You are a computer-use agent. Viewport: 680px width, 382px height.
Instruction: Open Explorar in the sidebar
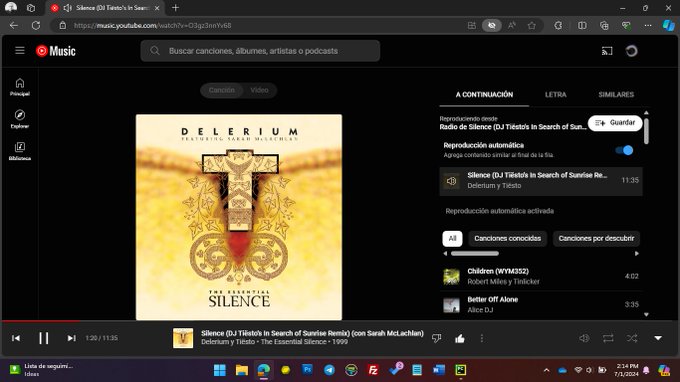20,119
